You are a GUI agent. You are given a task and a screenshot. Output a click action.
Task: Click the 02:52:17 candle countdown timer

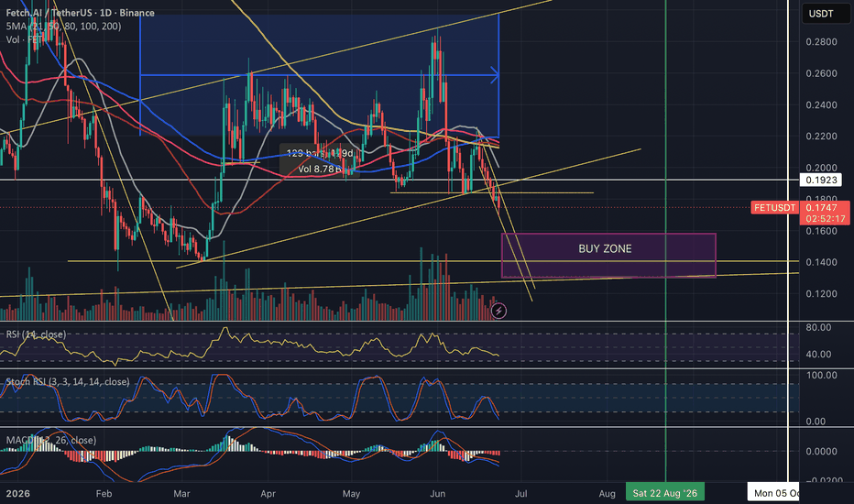pyautogui.click(x=825, y=219)
